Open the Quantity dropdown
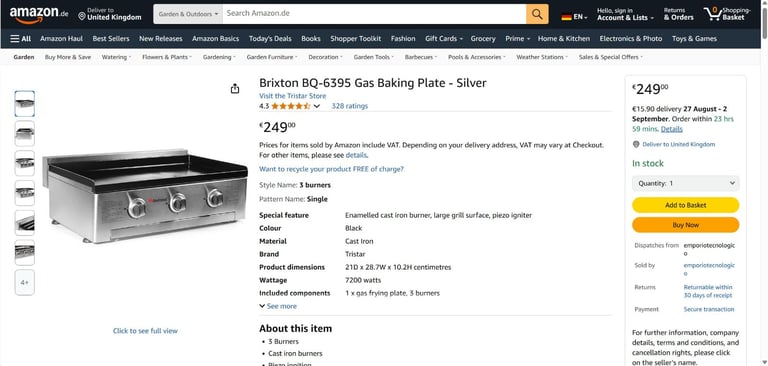 pyautogui.click(x=685, y=183)
